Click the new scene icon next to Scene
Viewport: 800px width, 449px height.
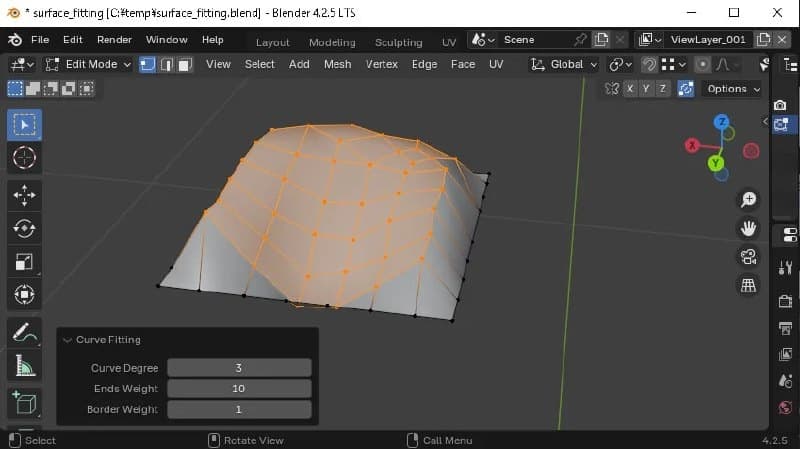tap(602, 40)
